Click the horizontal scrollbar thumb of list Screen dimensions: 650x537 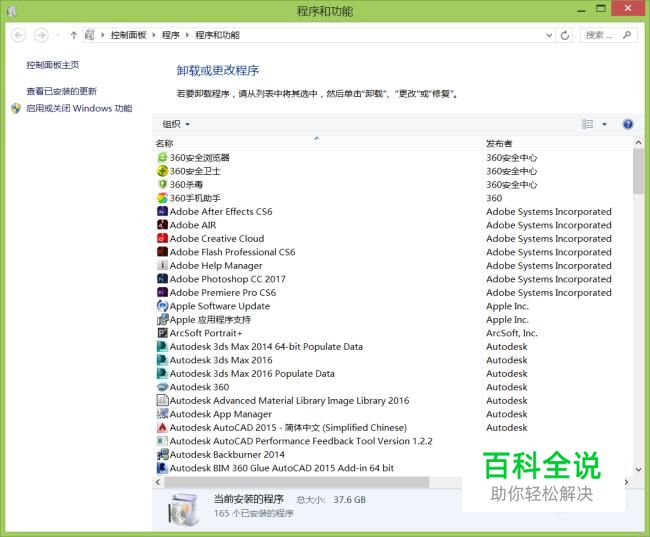(297, 482)
